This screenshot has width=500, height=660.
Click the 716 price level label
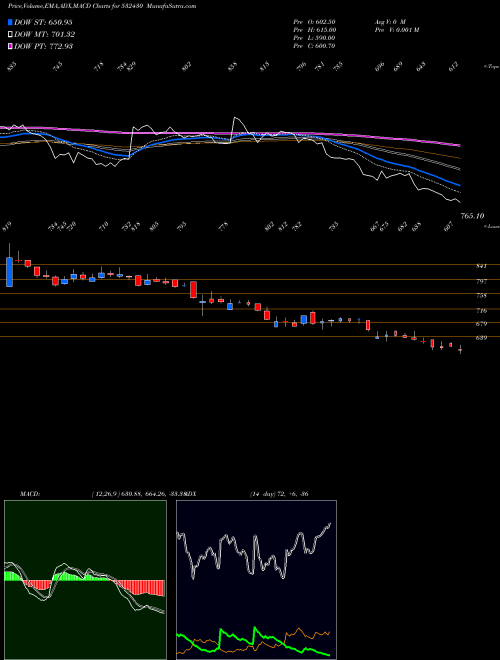(482, 311)
